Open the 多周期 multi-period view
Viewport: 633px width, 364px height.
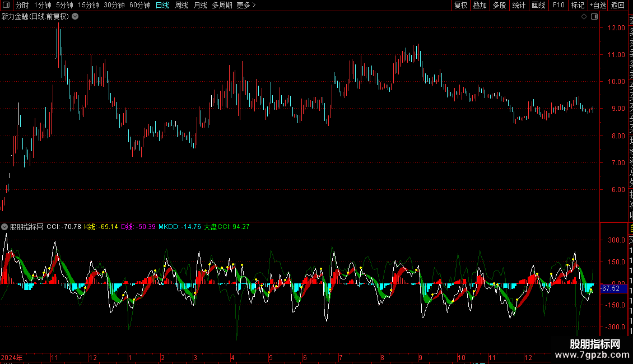coord(222,5)
